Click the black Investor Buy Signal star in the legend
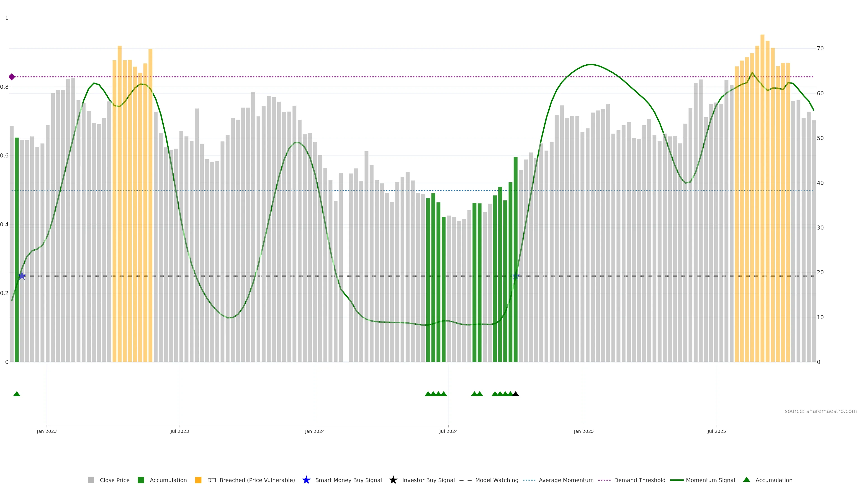Image resolution: width=868 pixels, height=488 pixels. [x=393, y=480]
